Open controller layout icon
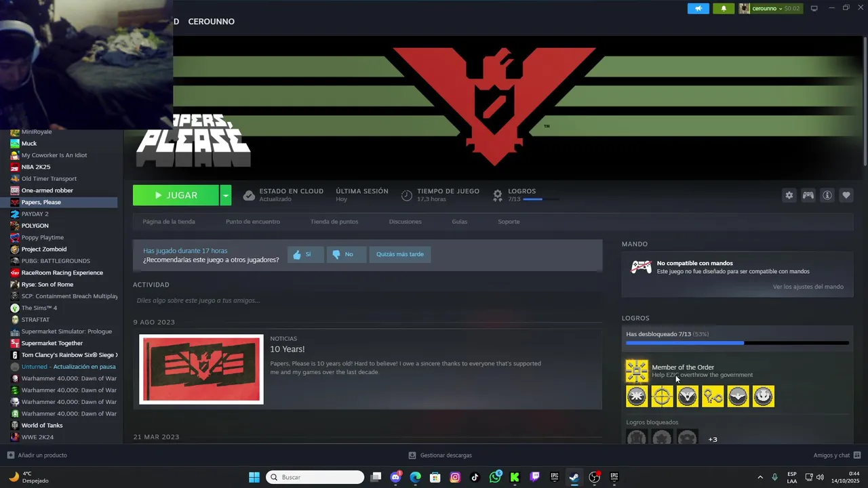 (808, 195)
